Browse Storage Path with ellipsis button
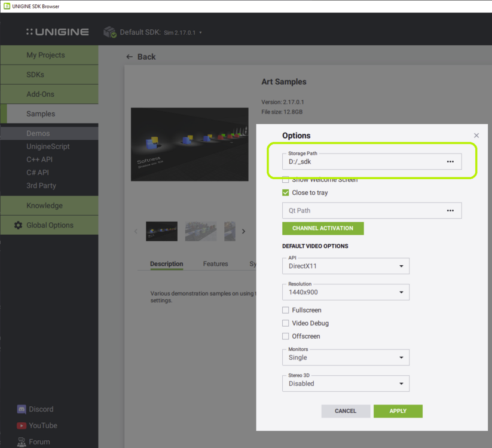Screen dimensions: 492x448 [x=450, y=161]
